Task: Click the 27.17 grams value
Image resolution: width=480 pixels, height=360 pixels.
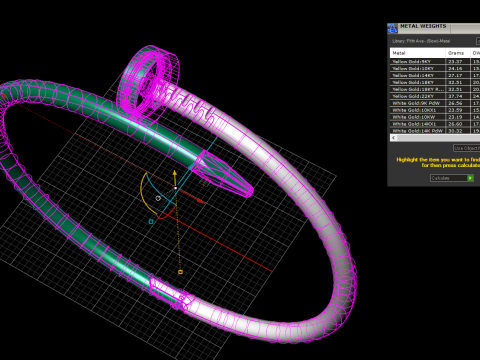Action: (455, 75)
